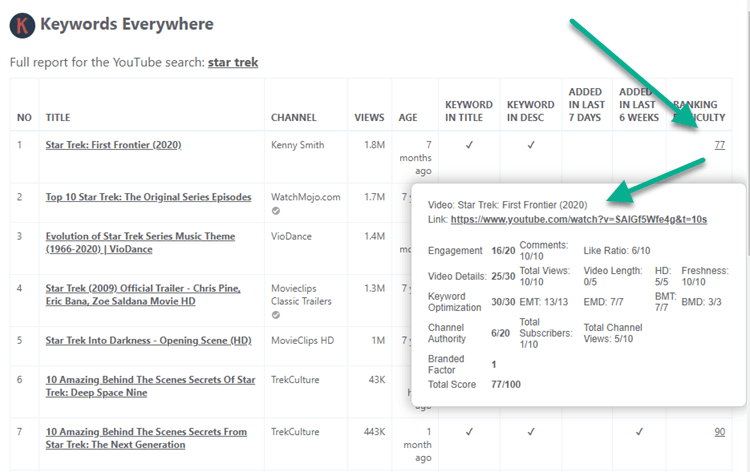Image resolution: width=750 pixels, height=472 pixels.
Task: Click ranking difficulty score 90
Action: point(719,432)
